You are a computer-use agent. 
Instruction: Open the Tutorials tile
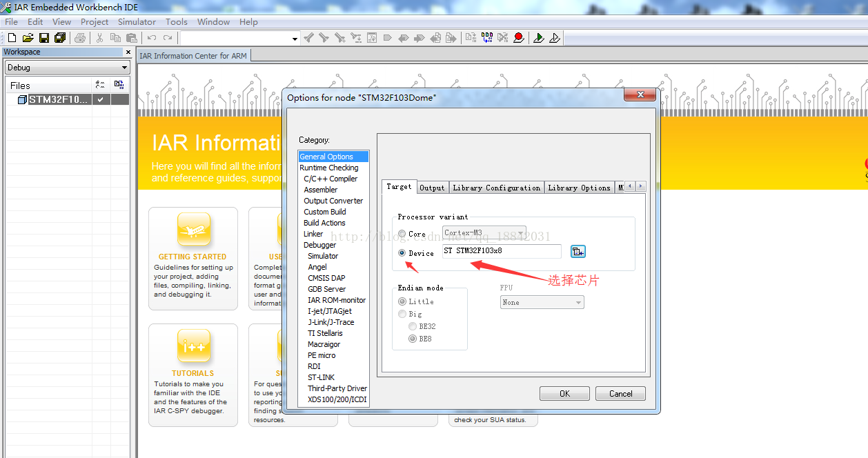point(193,375)
